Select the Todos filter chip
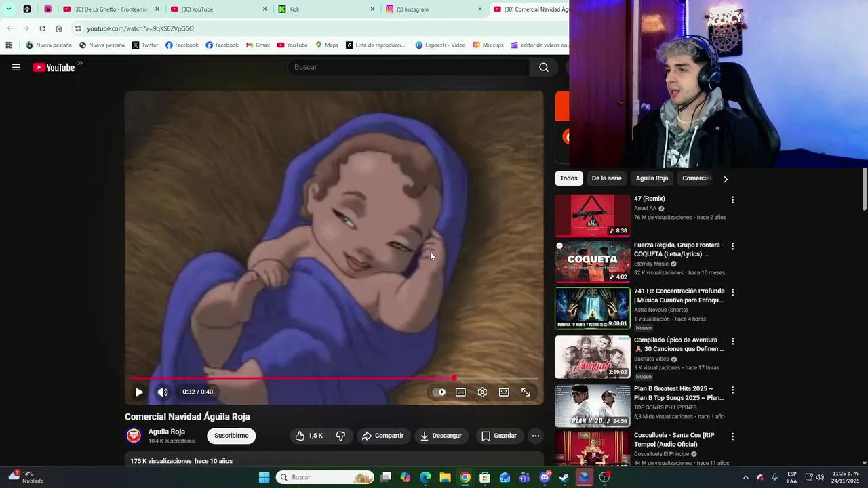Viewport: 868px width, 488px height. pos(569,178)
